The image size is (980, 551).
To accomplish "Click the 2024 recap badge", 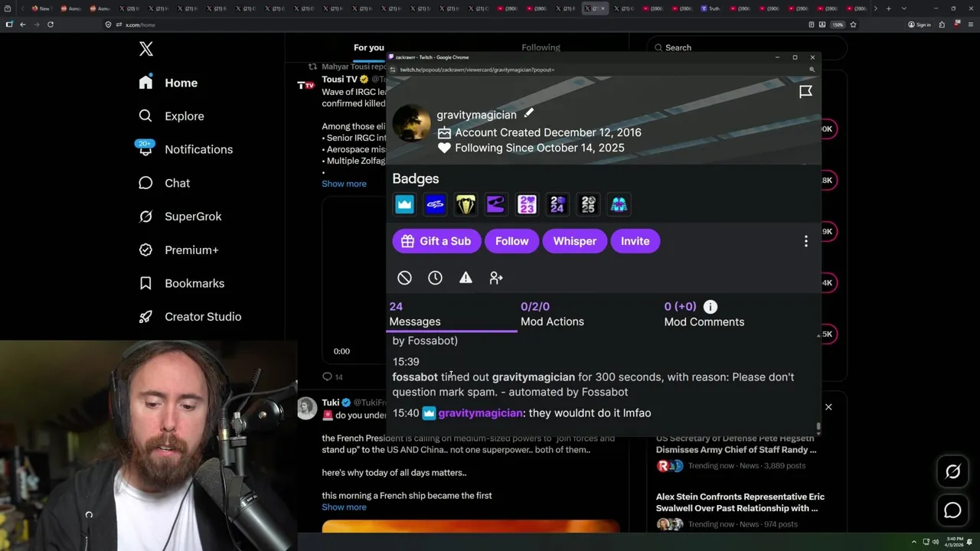I will pos(557,204).
